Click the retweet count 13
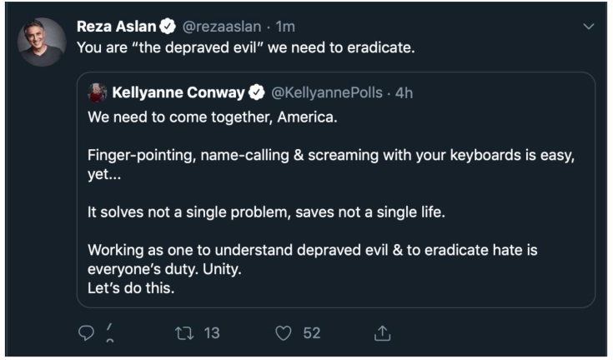The width and height of the screenshot is (613, 364). [212, 333]
